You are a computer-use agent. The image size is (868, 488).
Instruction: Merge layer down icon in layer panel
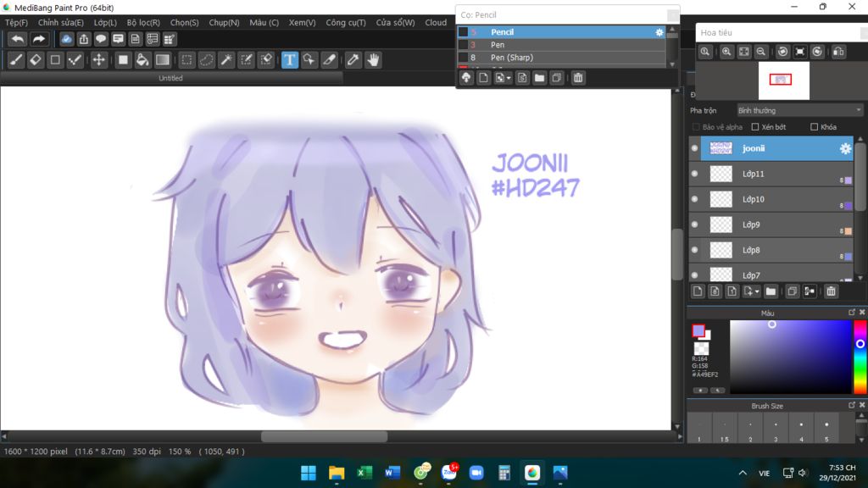tap(810, 291)
